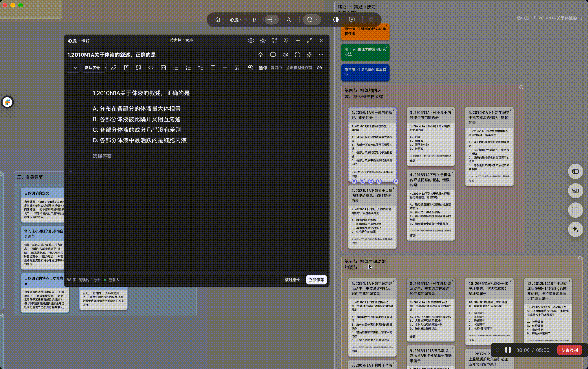Viewport: 588px width, 369px height.
Task: Open the circular spinner dropdown
Action: click(x=312, y=20)
